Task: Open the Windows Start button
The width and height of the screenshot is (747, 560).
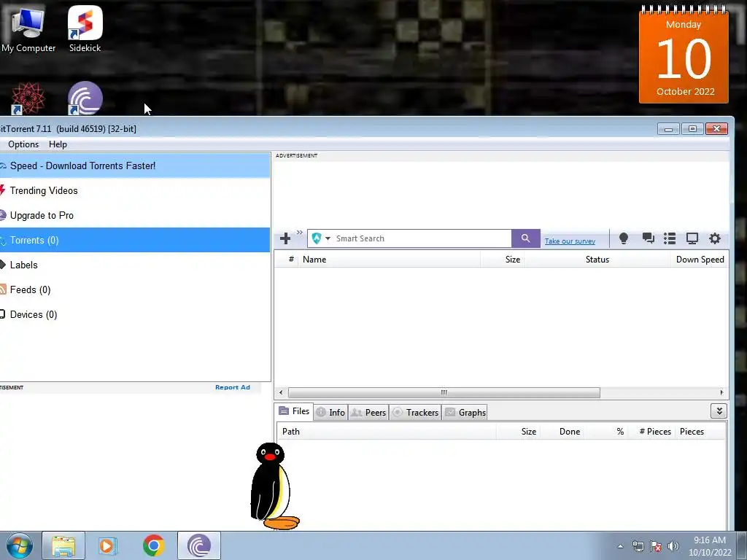Action: [19, 545]
